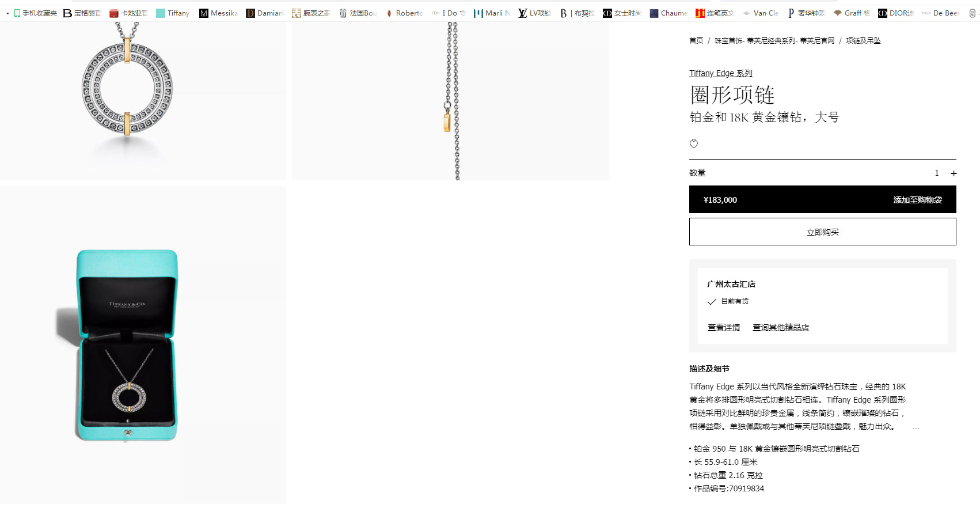The width and height of the screenshot is (980, 519).
Task: Open the 手机收藏夹 bookmarks folder
Action: click(35, 13)
